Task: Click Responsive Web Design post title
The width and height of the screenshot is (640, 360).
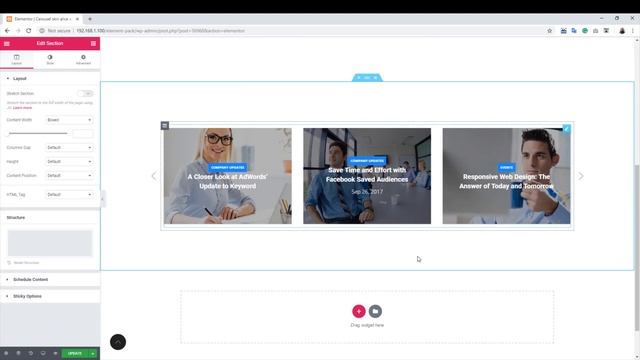Action: (x=506, y=181)
